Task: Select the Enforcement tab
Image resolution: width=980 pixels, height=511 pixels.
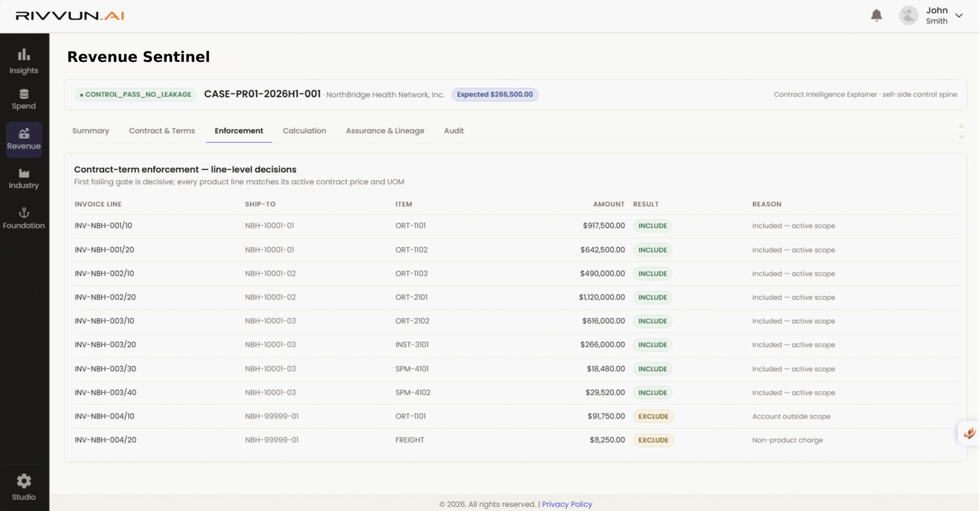Action: click(239, 131)
